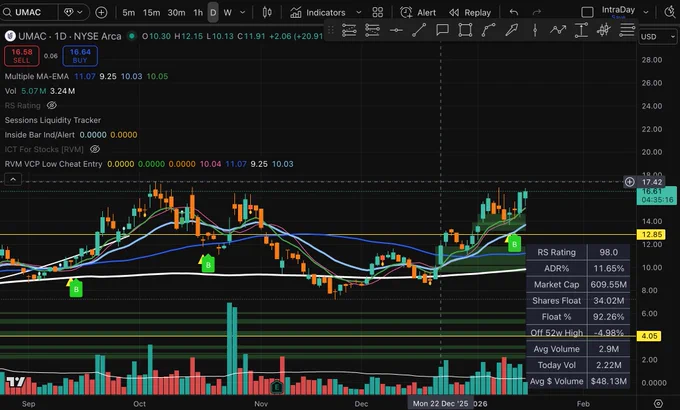Select the rectangle shape tool
This screenshot has height=410, width=680.
pos(465,30)
